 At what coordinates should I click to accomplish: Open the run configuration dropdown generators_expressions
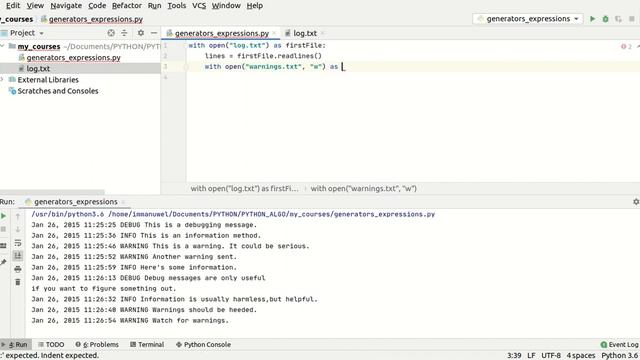coord(528,19)
